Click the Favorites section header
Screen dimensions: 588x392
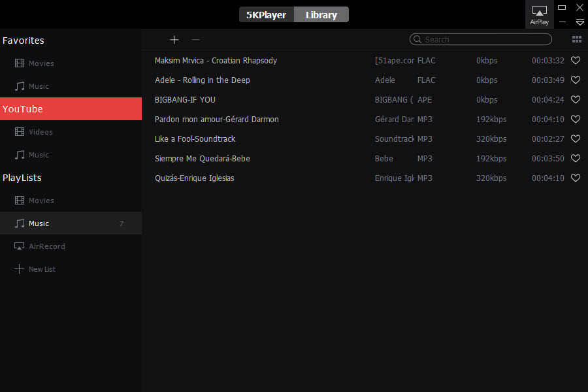(x=24, y=41)
